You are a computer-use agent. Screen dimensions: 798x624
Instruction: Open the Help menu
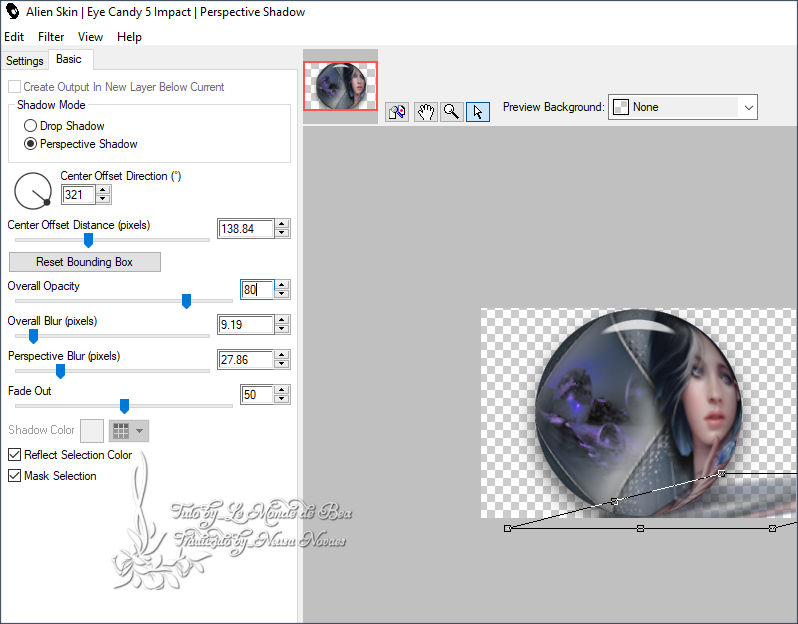tap(129, 37)
